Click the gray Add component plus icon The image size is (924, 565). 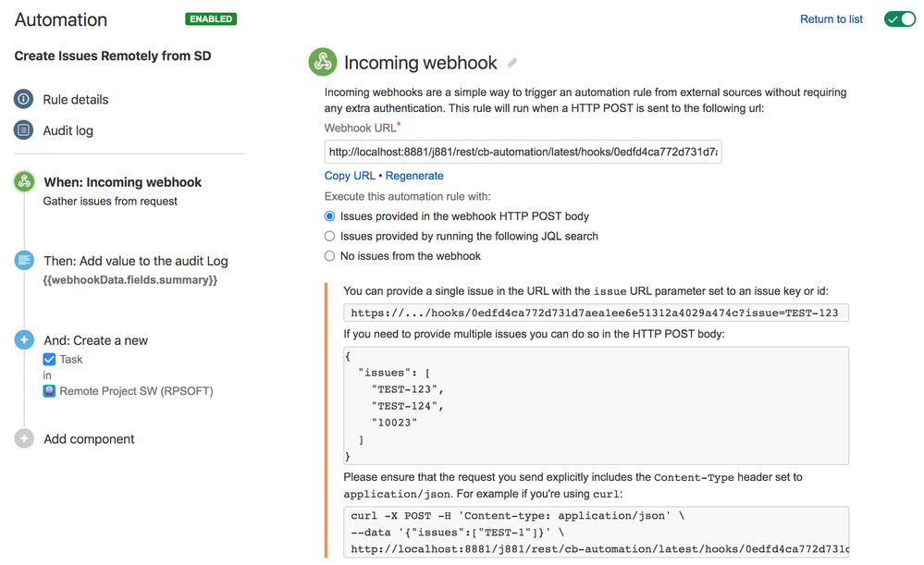pos(24,439)
